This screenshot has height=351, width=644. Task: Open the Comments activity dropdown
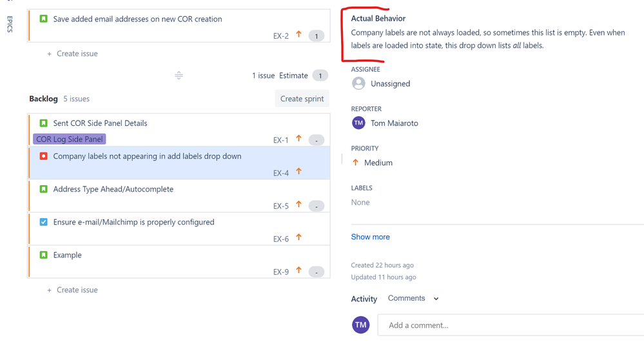tap(413, 298)
